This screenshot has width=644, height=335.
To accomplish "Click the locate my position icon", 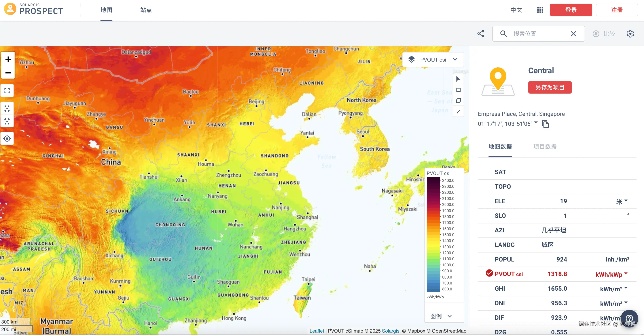I will pyautogui.click(x=7, y=138).
